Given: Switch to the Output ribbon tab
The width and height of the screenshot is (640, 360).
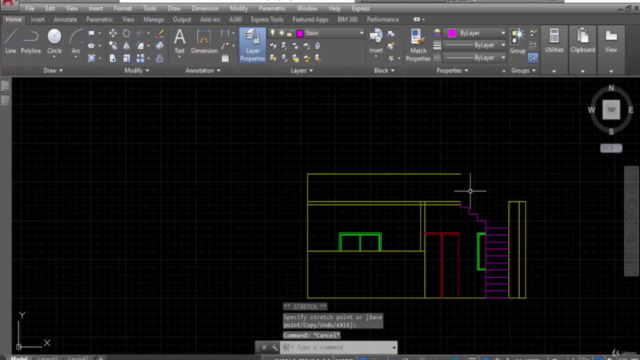Looking at the screenshot, I should [x=182, y=19].
